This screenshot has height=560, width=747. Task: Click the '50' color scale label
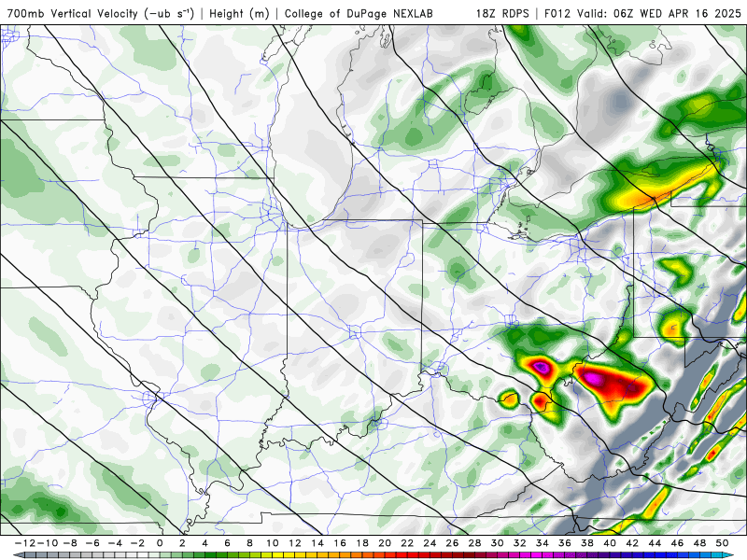coord(723,543)
